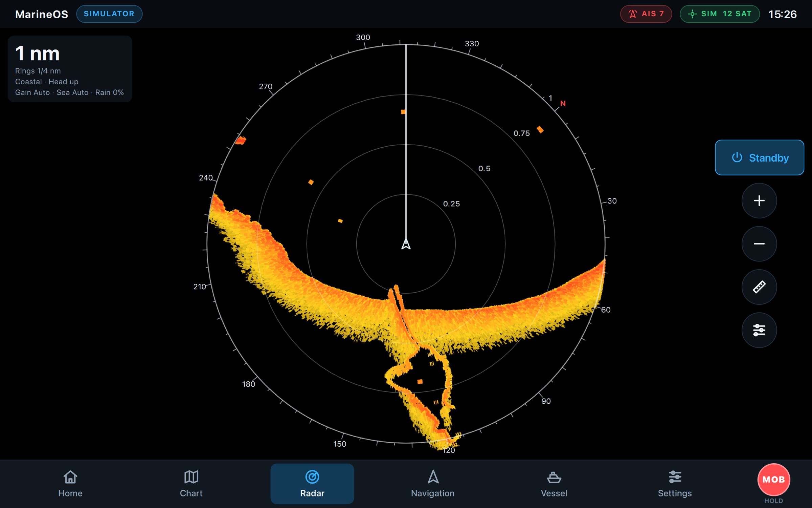Select radar target near the 0.75 ring label
The height and width of the screenshot is (508, 812).
(x=540, y=130)
